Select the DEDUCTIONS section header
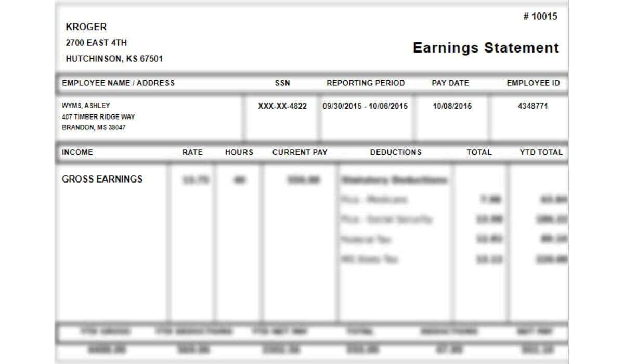Viewport: 624px width, 364px height. [396, 152]
